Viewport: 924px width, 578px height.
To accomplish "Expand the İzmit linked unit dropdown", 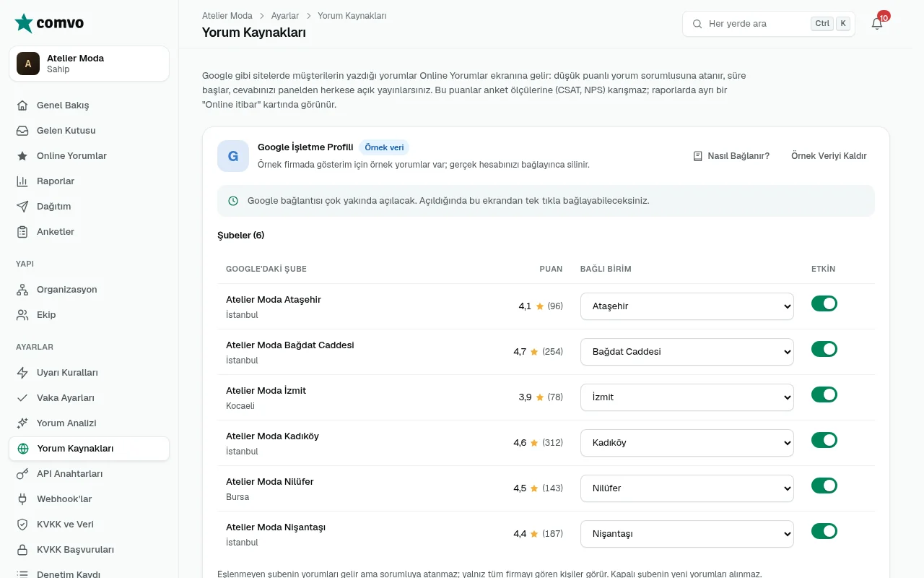I will 687,397.
